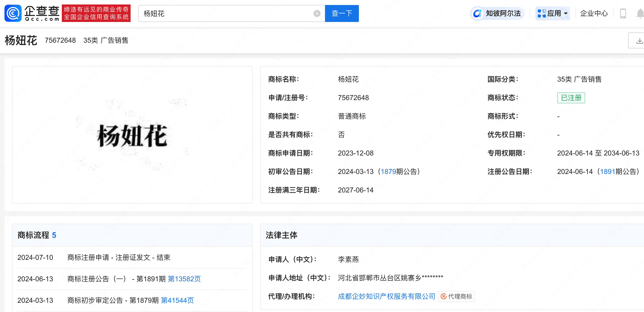This screenshot has height=312, width=644.
Task: Select the 2027-06-14 three-year date
Action: point(356,190)
